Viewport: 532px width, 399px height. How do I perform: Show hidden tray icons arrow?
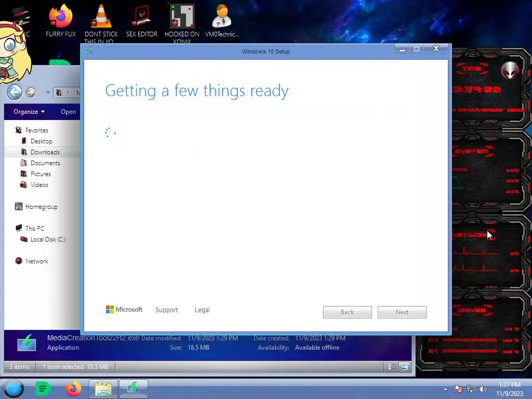click(445, 389)
